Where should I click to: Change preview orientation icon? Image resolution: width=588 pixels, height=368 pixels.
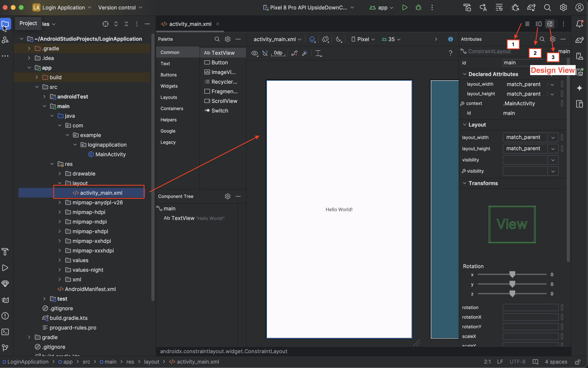pyautogui.click(x=325, y=39)
